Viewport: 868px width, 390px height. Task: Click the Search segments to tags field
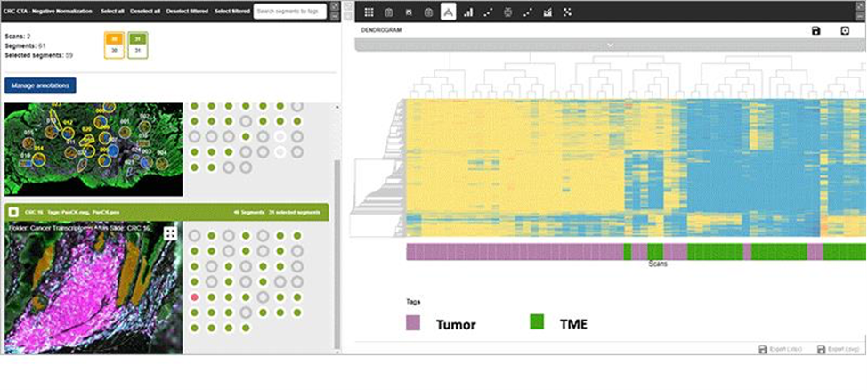pyautogui.click(x=289, y=12)
